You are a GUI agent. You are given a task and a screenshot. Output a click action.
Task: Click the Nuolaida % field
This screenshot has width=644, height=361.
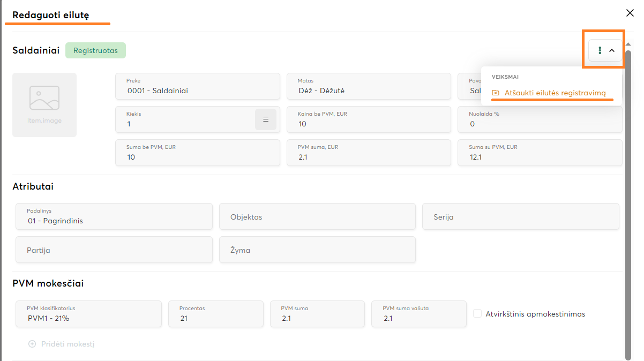(539, 119)
